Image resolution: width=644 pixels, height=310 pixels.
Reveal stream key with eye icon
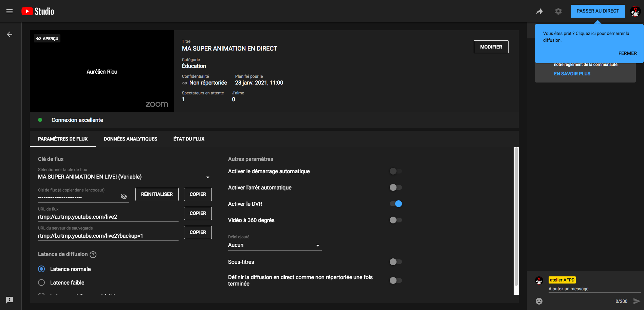coord(124,197)
